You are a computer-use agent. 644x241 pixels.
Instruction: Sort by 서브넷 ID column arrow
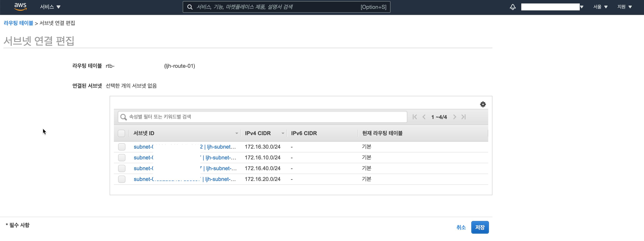pos(237,133)
